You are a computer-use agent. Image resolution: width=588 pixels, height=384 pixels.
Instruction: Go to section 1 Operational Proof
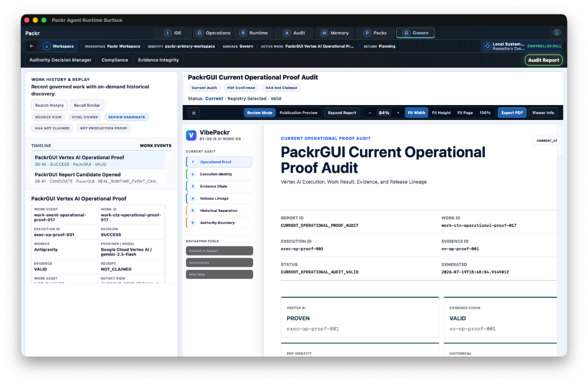219,162
